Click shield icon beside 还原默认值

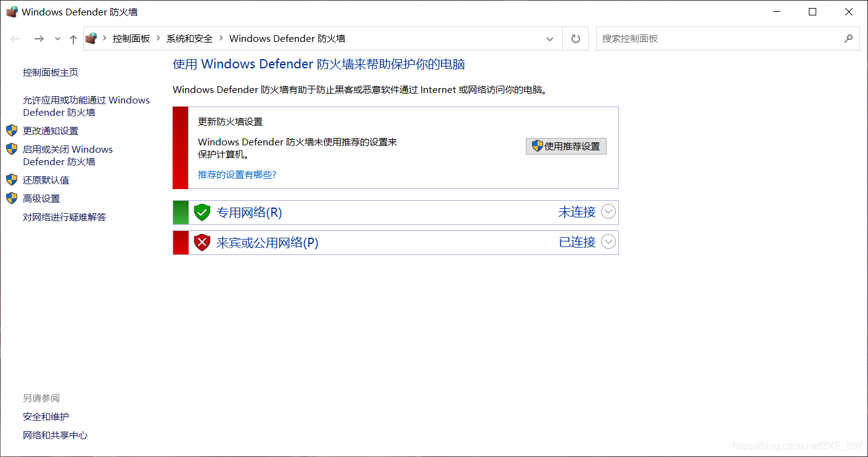(x=12, y=180)
